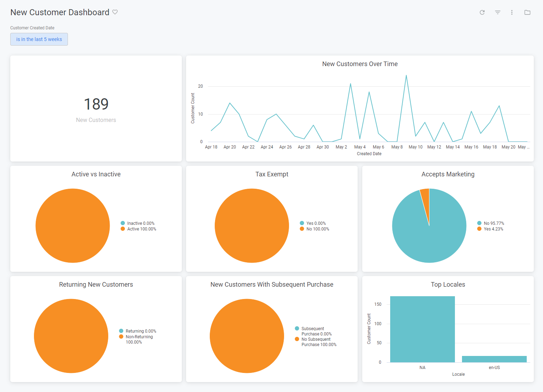The height and width of the screenshot is (392, 543).
Task: Click the Returning New Customers pie
Action: (x=71, y=336)
